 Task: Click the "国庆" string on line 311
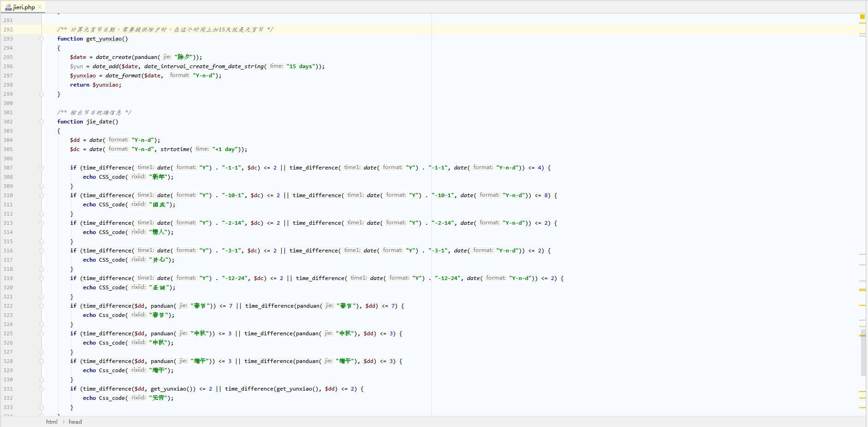pyautogui.click(x=159, y=205)
